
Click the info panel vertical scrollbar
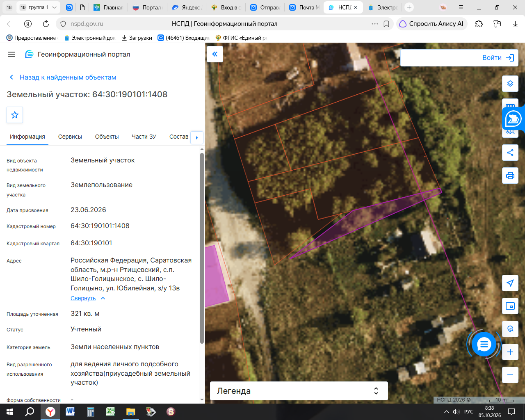pyautogui.click(x=202, y=248)
